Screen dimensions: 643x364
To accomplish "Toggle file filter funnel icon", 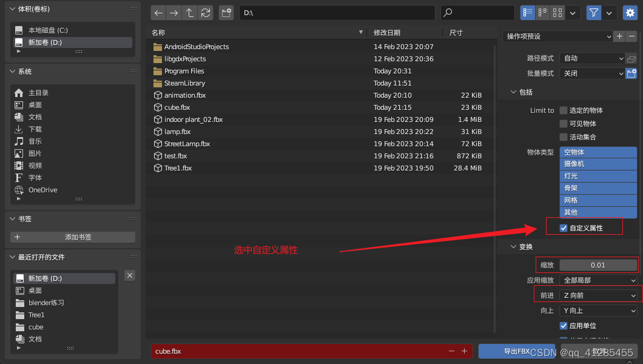I will [x=593, y=13].
